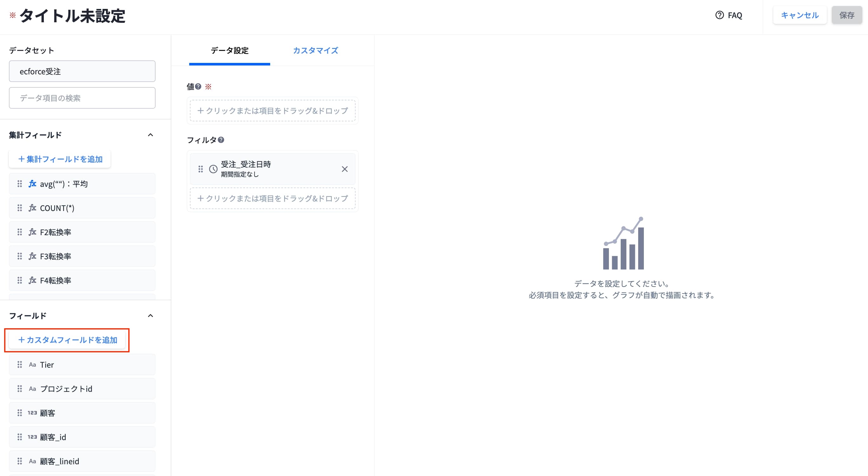The image size is (868, 476).
Task: Select the プロジェクトid field label
Action: point(66,389)
